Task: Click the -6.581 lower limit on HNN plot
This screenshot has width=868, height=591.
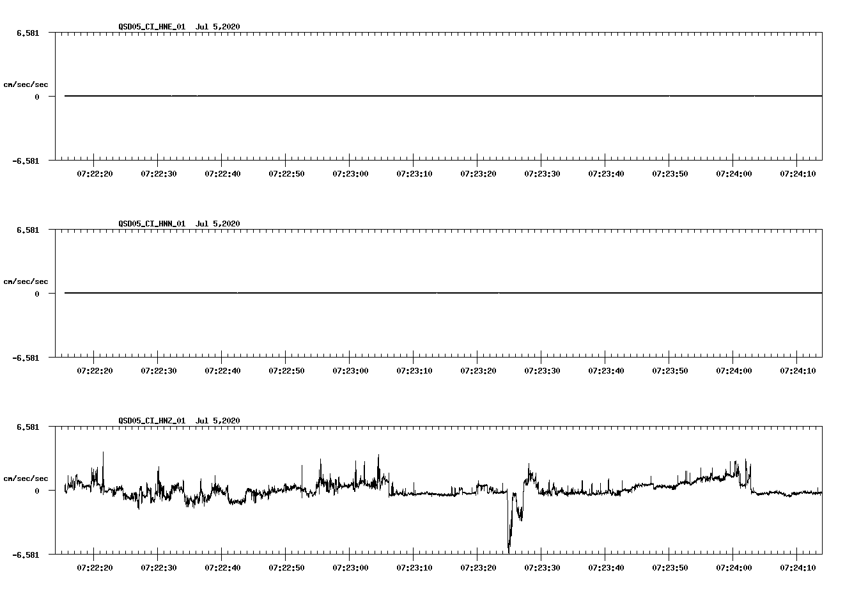Action: pyautogui.click(x=26, y=358)
